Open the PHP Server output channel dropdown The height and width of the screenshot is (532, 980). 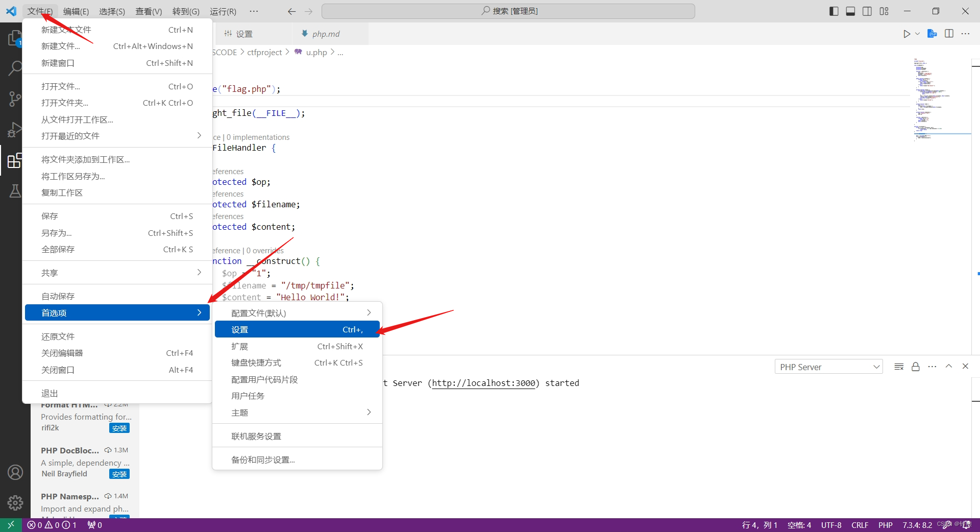tap(829, 367)
